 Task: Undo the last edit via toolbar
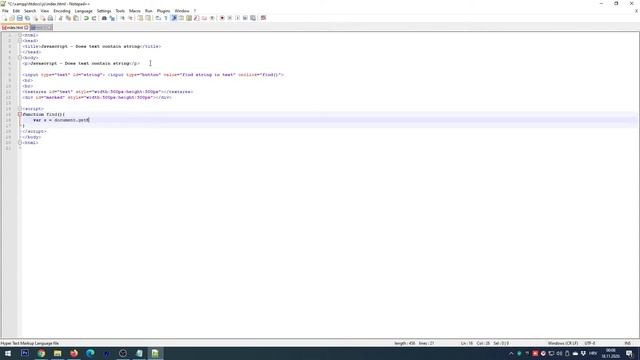pyautogui.click(x=86, y=18)
